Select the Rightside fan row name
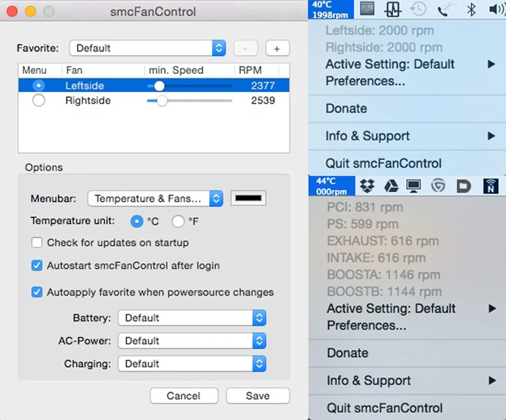This screenshot has width=506, height=420. point(88,101)
